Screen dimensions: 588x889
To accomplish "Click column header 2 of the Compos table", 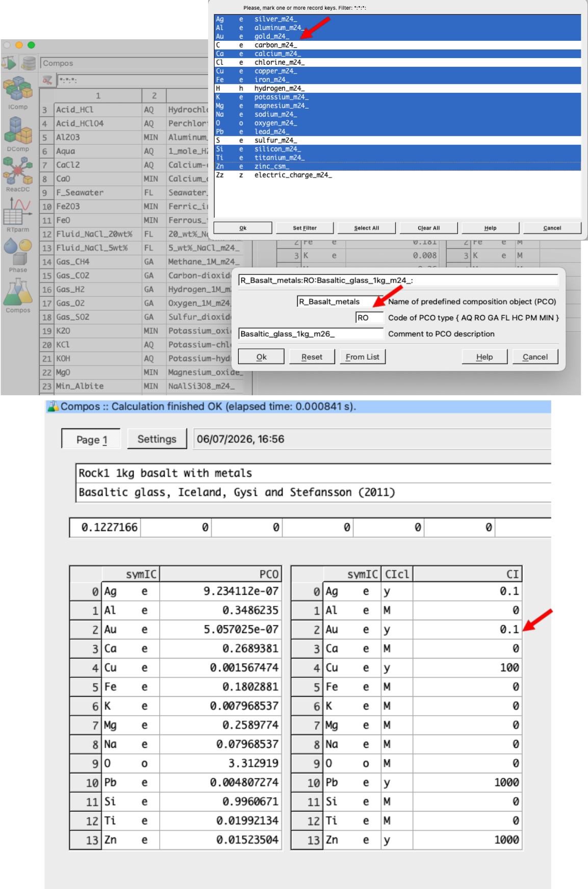I will [x=154, y=95].
